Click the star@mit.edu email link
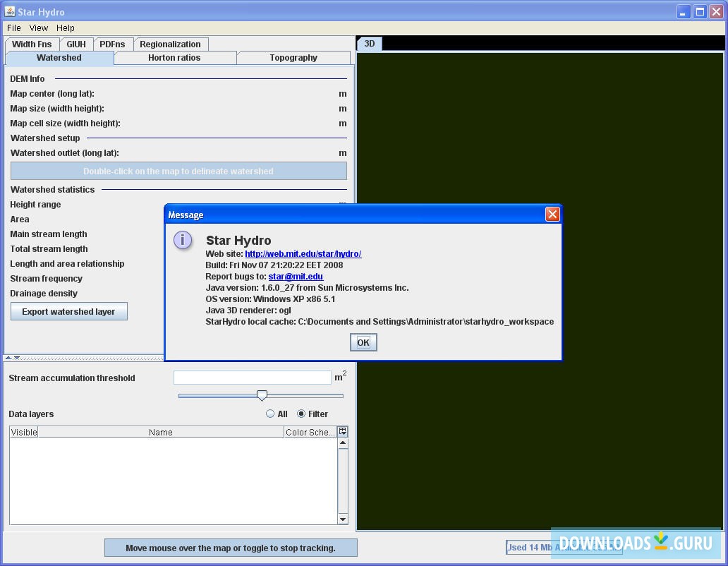 (296, 276)
